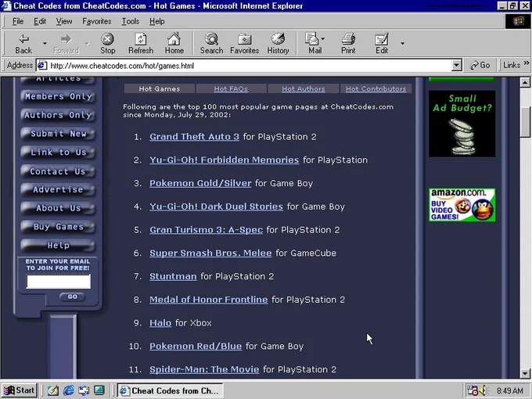The image size is (532, 399).
Task: Open Yu-Gi-Oh! Dark Duel Stories link
Action: 216,207
